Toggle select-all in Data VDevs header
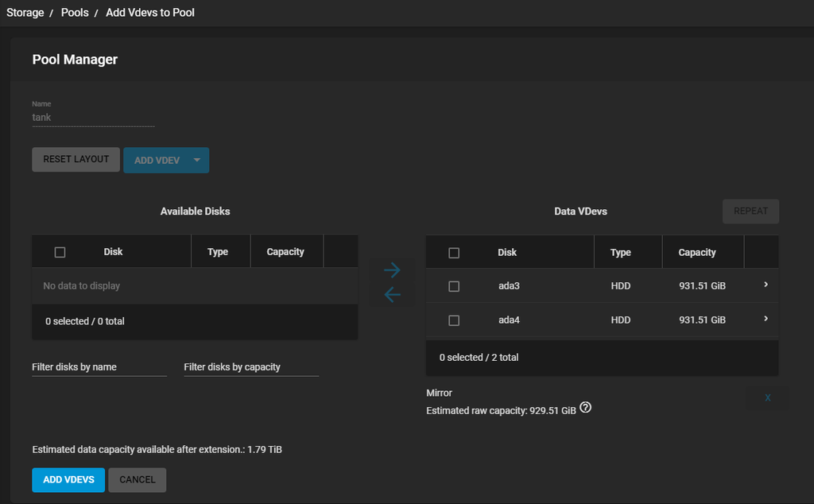814x504 pixels. point(454,253)
